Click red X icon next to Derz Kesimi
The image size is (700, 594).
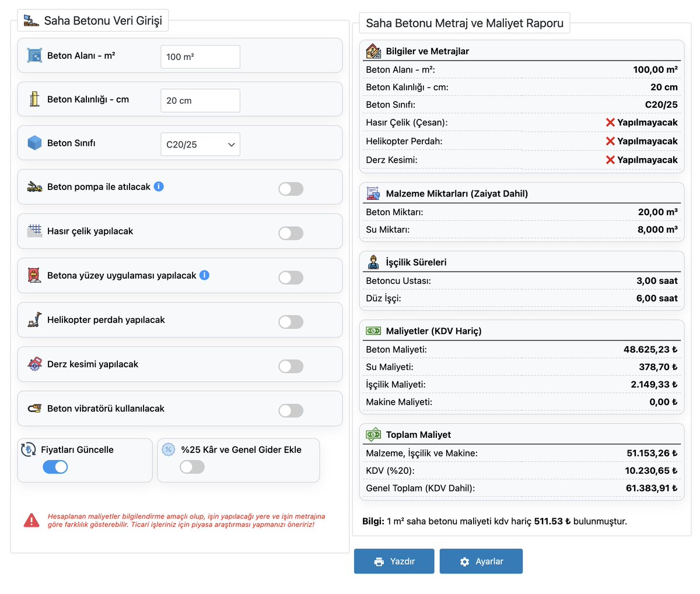pyautogui.click(x=610, y=160)
